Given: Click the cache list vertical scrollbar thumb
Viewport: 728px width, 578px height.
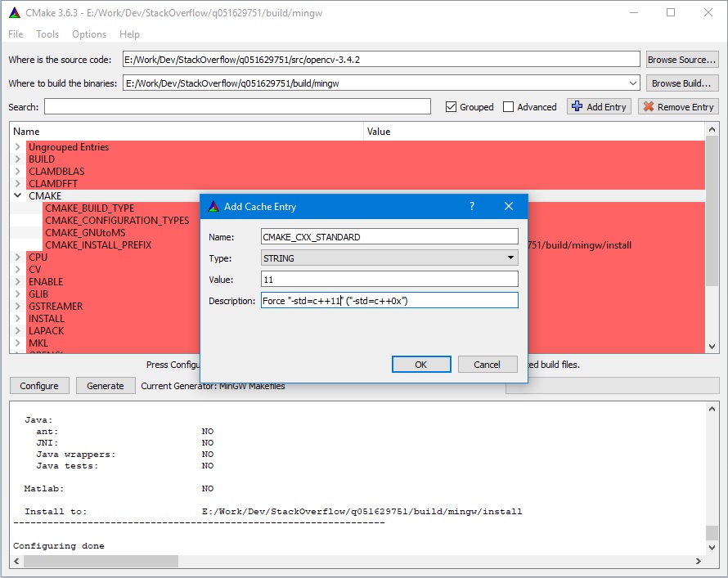Looking at the screenshot, I should point(712,212).
